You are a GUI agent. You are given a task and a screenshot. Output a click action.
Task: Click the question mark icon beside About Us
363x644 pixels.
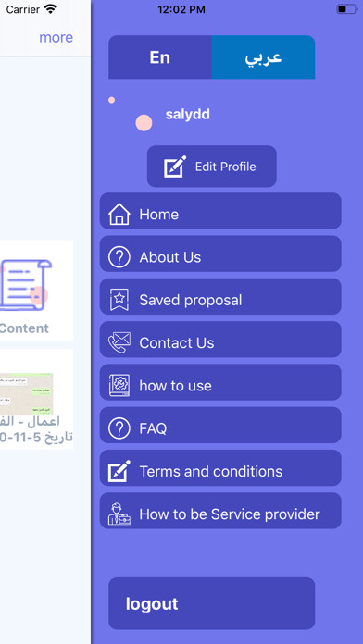(x=119, y=257)
